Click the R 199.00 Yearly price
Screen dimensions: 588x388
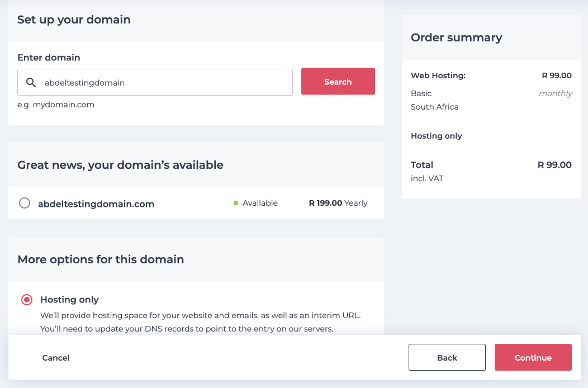tap(338, 203)
